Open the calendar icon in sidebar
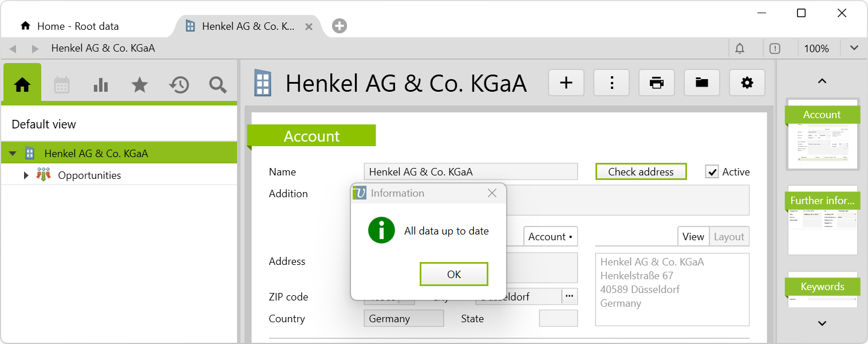Image resolution: width=868 pixels, height=344 pixels. coord(61,85)
